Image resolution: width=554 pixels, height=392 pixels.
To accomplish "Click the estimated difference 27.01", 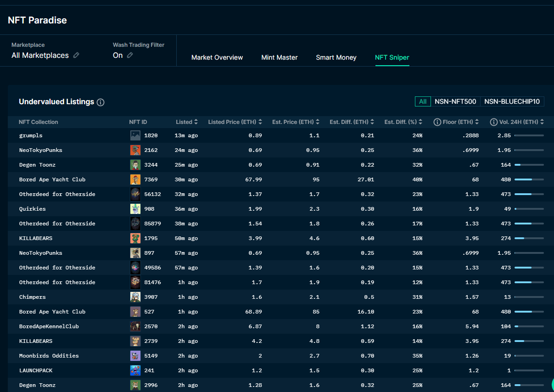I will coord(366,179).
